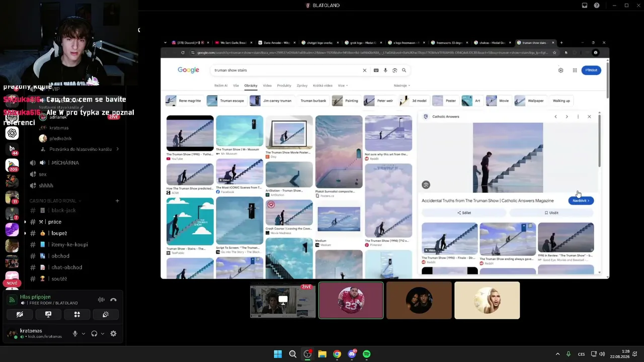The height and width of the screenshot is (362, 644).
Task: Open taskbar Search
Action: 292,354
